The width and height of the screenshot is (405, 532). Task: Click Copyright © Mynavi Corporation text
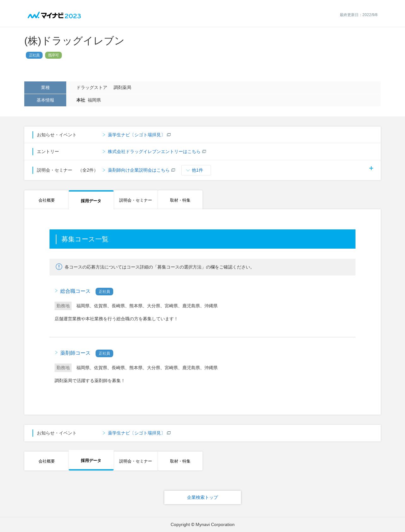[202, 524]
